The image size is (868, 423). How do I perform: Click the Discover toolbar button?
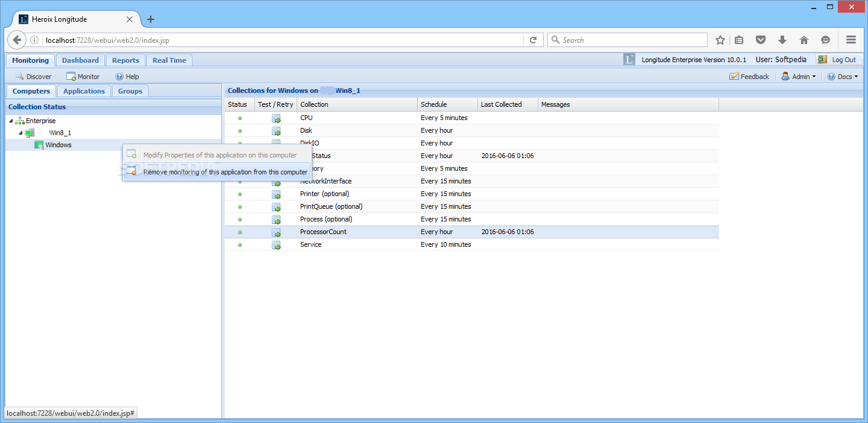pyautogui.click(x=33, y=77)
